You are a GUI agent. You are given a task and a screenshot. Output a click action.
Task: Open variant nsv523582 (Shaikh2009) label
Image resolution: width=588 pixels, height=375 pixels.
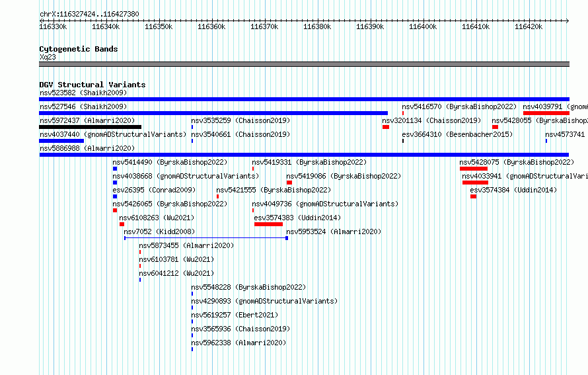83,93
